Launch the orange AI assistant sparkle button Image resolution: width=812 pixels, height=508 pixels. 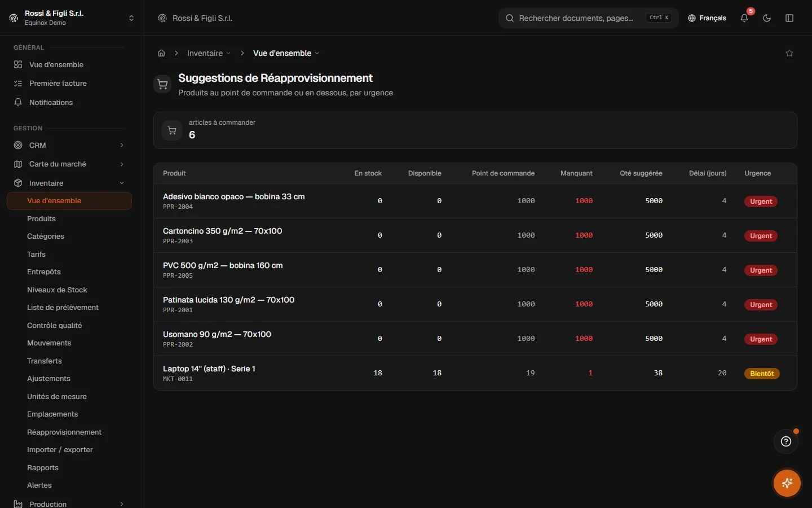click(787, 483)
